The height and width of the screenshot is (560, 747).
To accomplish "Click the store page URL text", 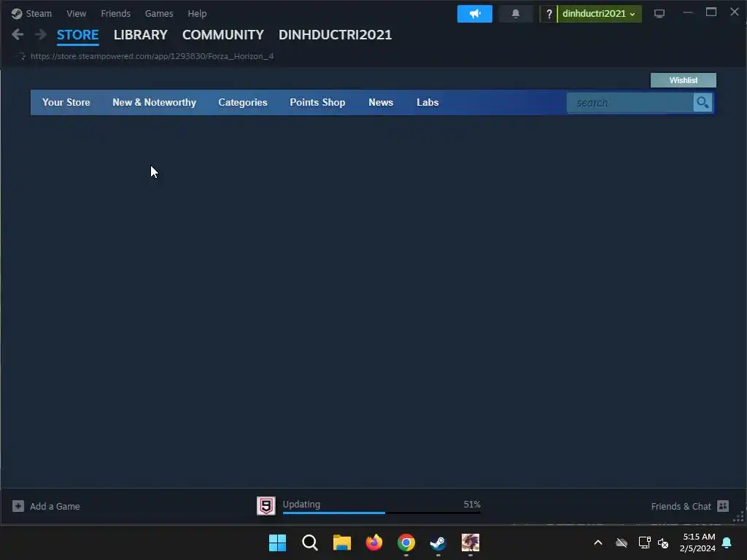I will [x=152, y=56].
